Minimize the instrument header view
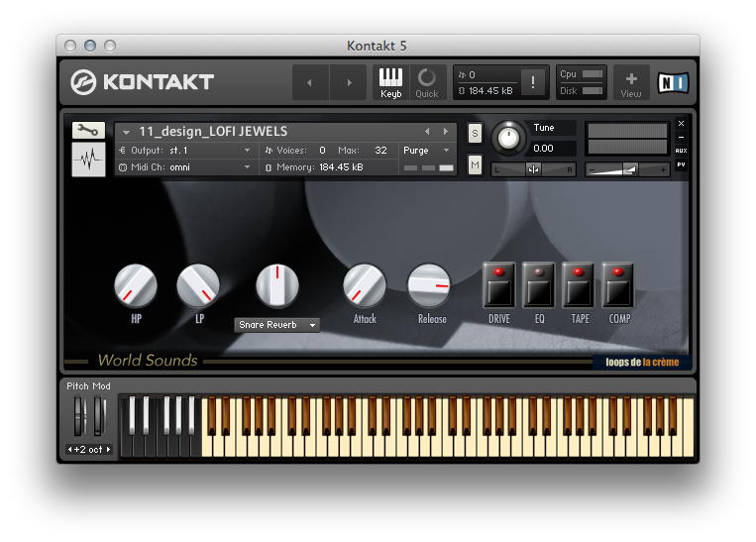The height and width of the screenshot is (542, 756). pos(682,138)
